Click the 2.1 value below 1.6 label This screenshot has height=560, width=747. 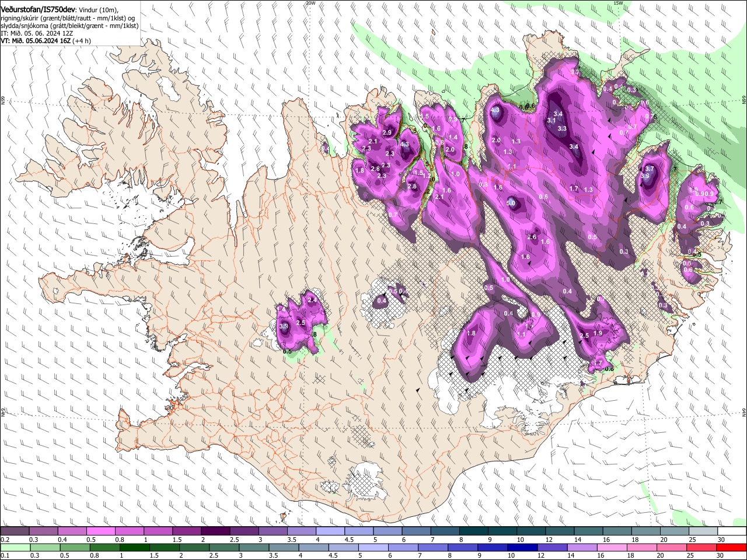click(x=439, y=197)
